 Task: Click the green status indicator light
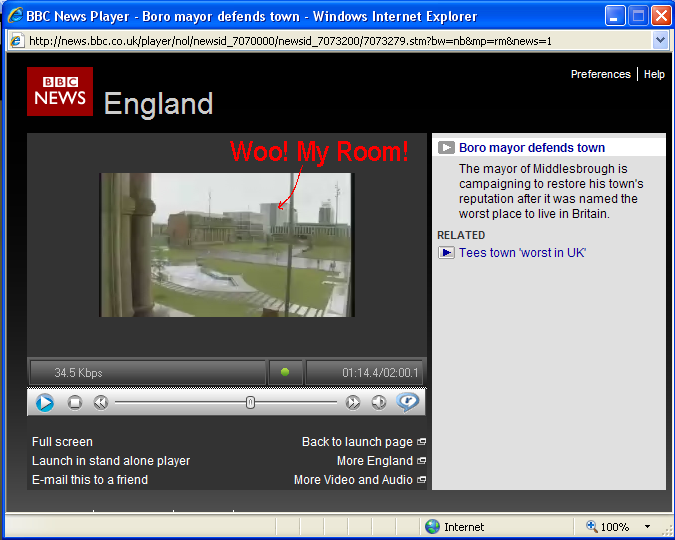pos(285,372)
